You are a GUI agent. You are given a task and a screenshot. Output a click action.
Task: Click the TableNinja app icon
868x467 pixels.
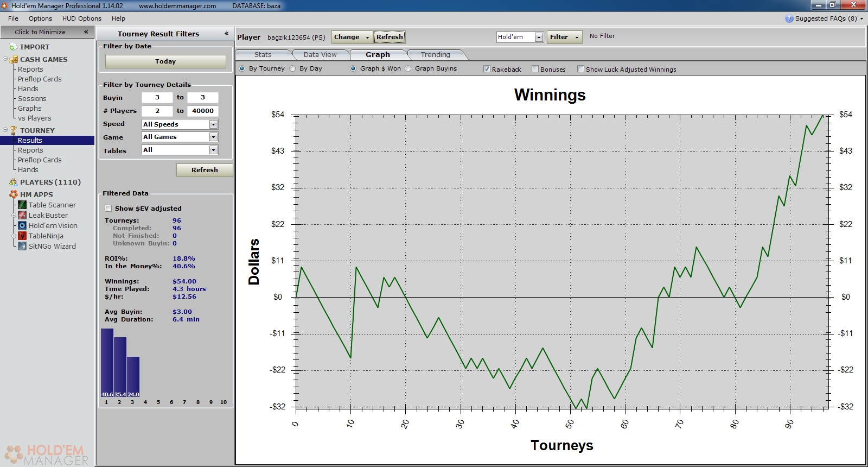[x=22, y=236]
